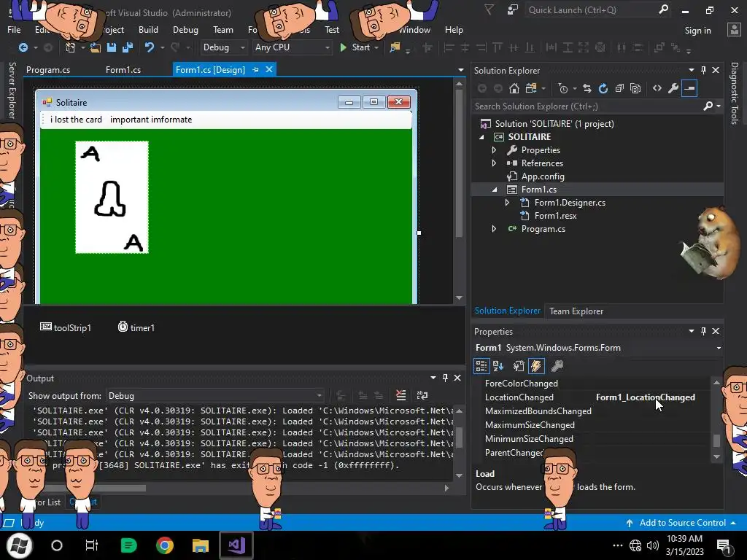Expand the Properties node in Solution Explorer

[x=494, y=150]
